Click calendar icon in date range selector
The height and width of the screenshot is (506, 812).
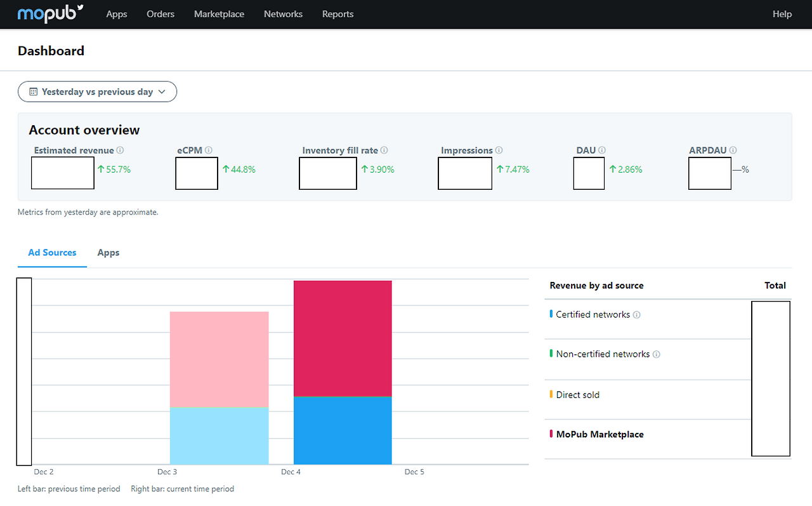(34, 91)
